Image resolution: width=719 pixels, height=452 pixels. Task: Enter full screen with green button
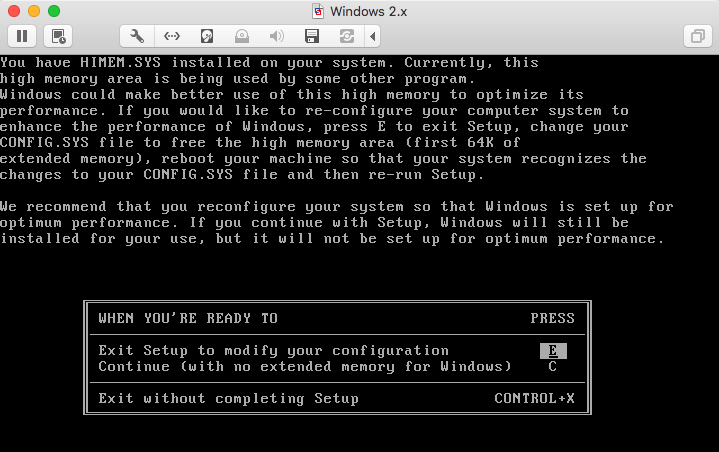53,11
